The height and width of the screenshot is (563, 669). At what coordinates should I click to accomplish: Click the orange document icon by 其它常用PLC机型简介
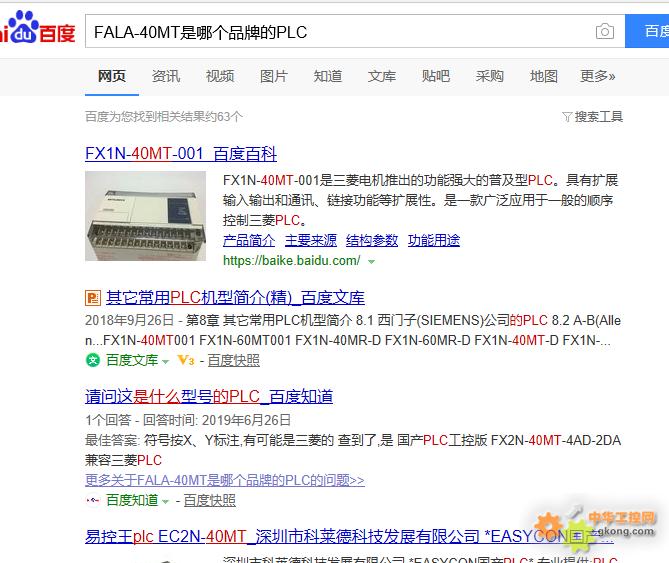point(93,298)
